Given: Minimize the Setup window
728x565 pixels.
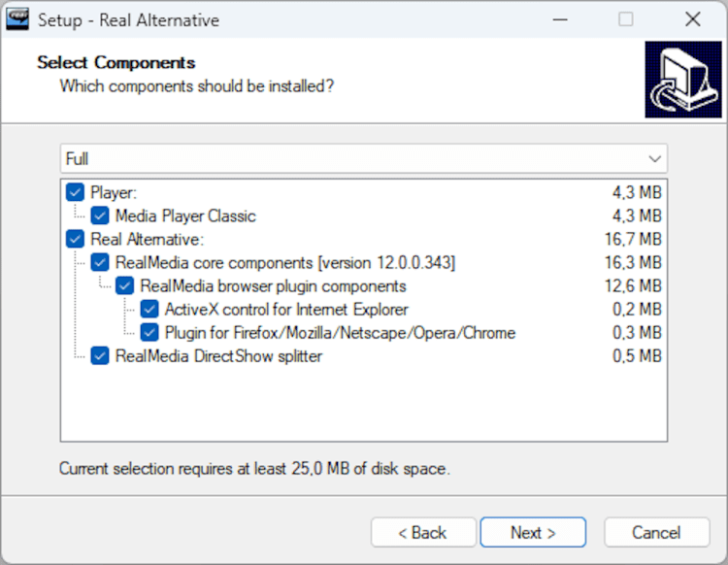Looking at the screenshot, I should coord(560,19).
